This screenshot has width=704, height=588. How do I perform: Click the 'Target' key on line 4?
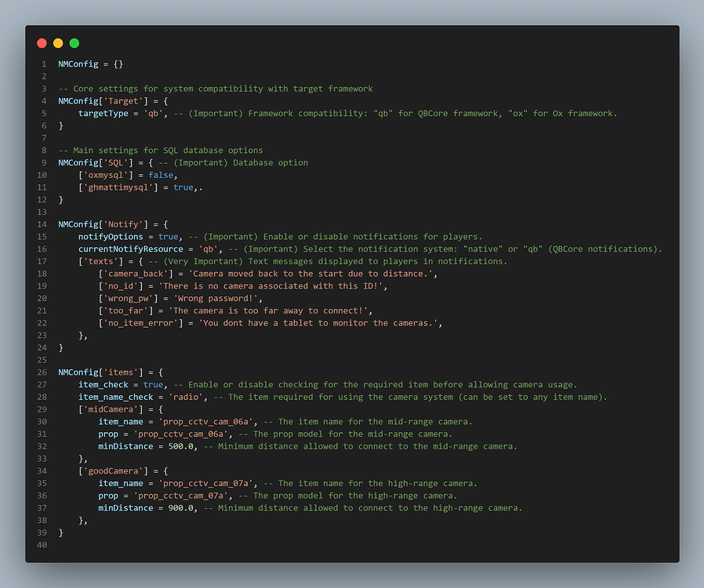point(123,101)
